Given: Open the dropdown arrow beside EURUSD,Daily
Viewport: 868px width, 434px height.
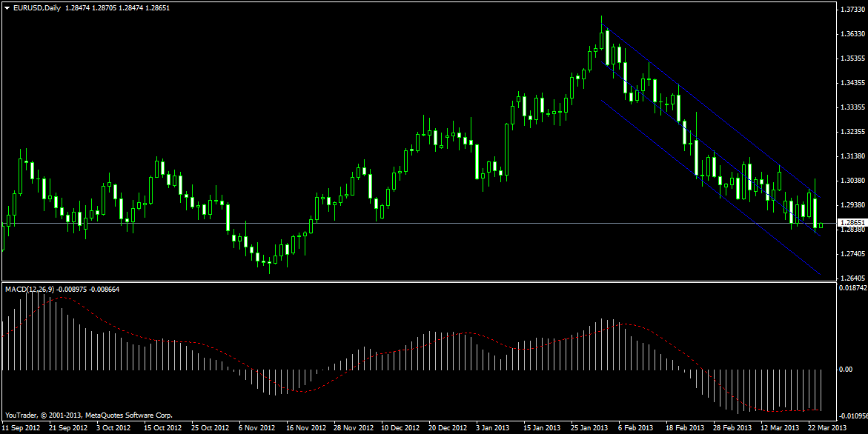Looking at the screenshot, I should pyautogui.click(x=7, y=7).
